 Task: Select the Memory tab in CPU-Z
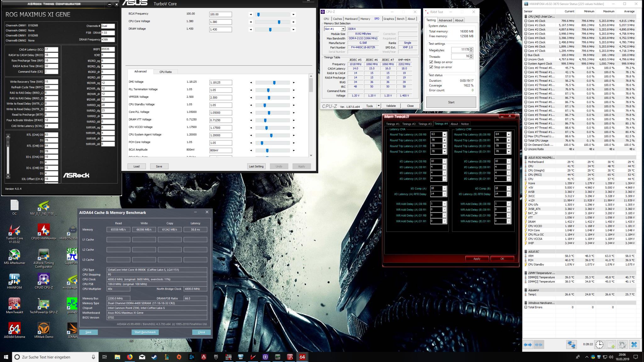[x=365, y=19]
